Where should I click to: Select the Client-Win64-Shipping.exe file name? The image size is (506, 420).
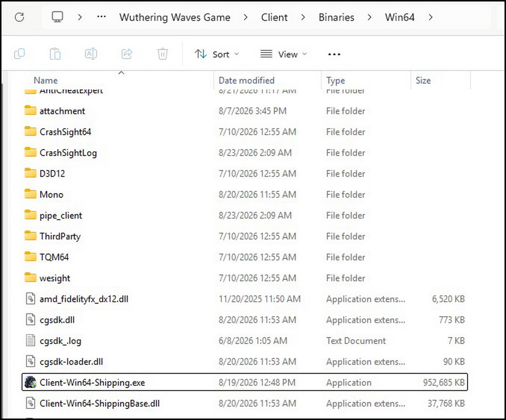92,382
